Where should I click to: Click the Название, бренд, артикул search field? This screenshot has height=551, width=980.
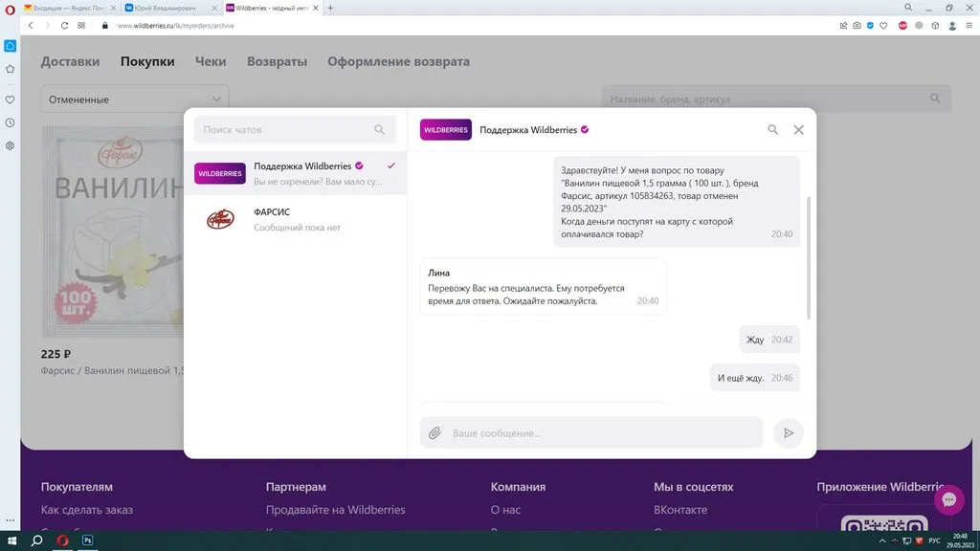[776, 99]
